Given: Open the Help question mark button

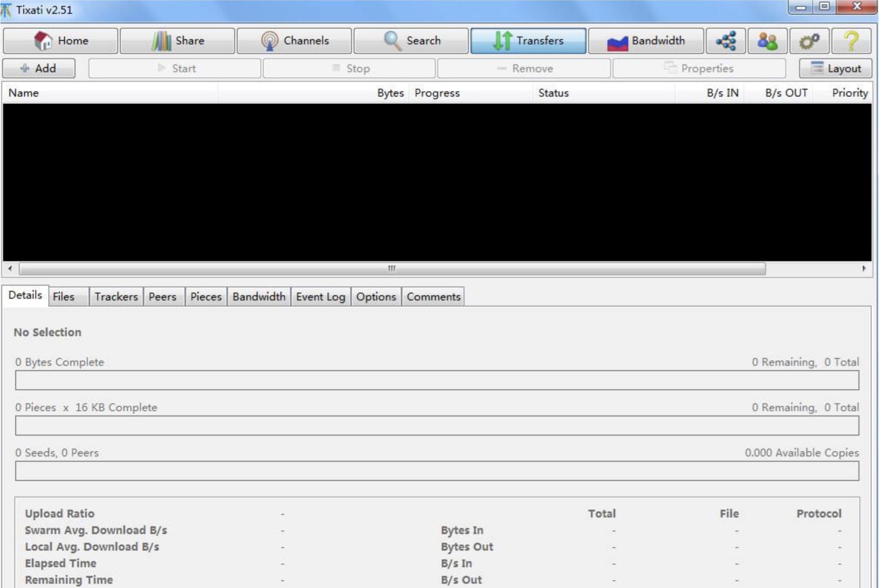Looking at the screenshot, I should tap(851, 41).
